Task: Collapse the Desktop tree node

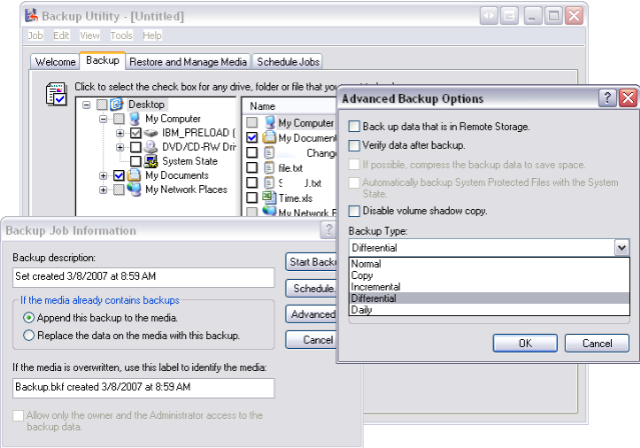Action: point(86,105)
